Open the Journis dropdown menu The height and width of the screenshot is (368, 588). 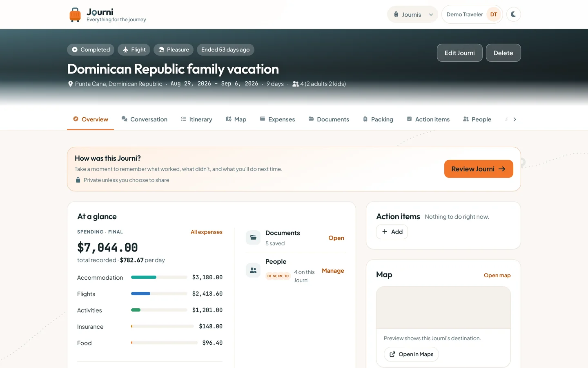click(412, 14)
